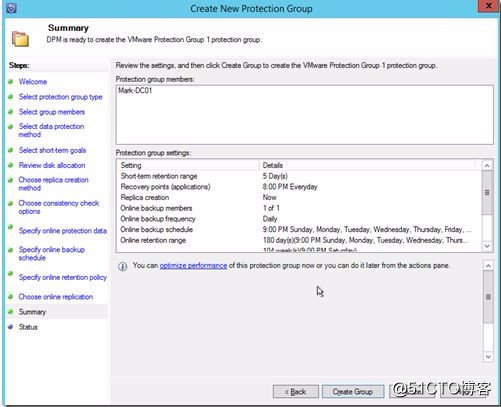The height and width of the screenshot is (407, 501).
Task: Select the Short-term retention range row
Action: (299, 176)
